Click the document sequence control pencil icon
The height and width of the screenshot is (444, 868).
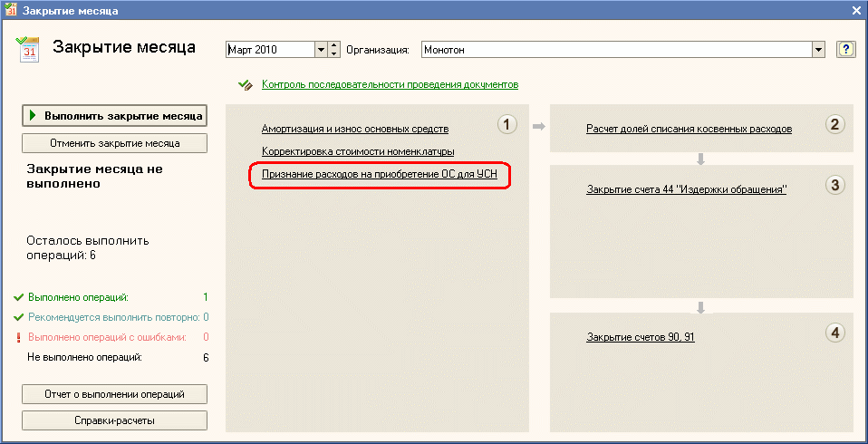[245, 85]
